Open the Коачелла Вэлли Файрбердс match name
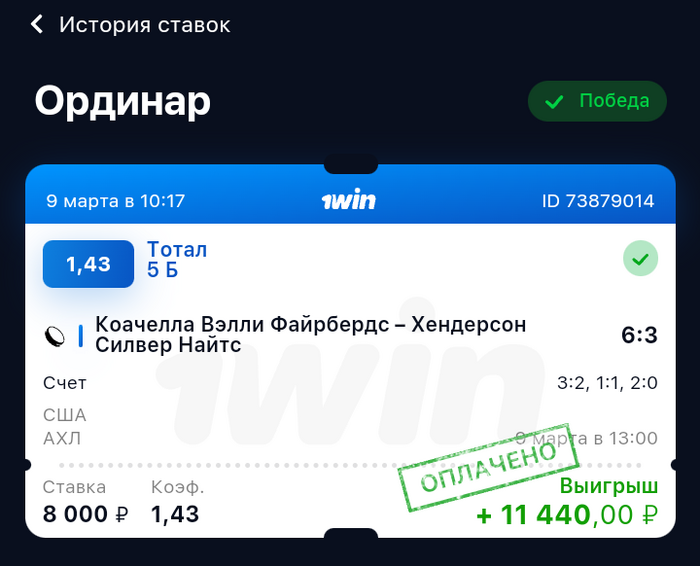This screenshot has width=700, height=566. click(311, 335)
